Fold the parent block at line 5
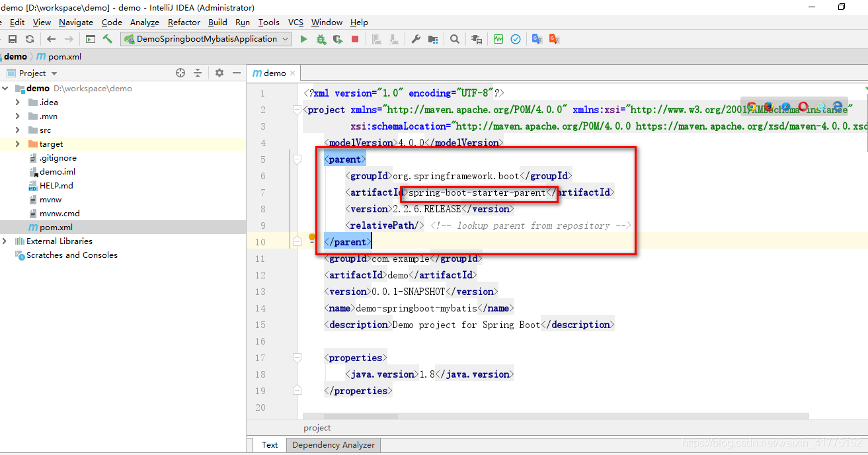The width and height of the screenshot is (868, 455). [x=297, y=159]
